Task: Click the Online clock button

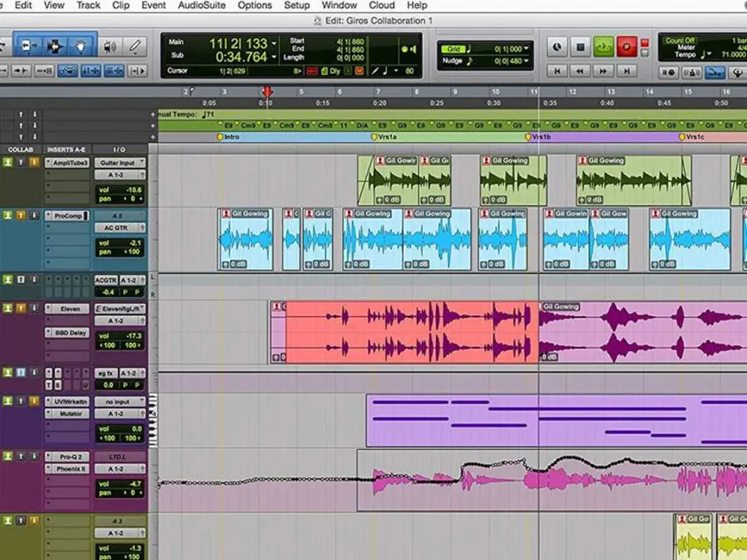Action: pos(557,47)
